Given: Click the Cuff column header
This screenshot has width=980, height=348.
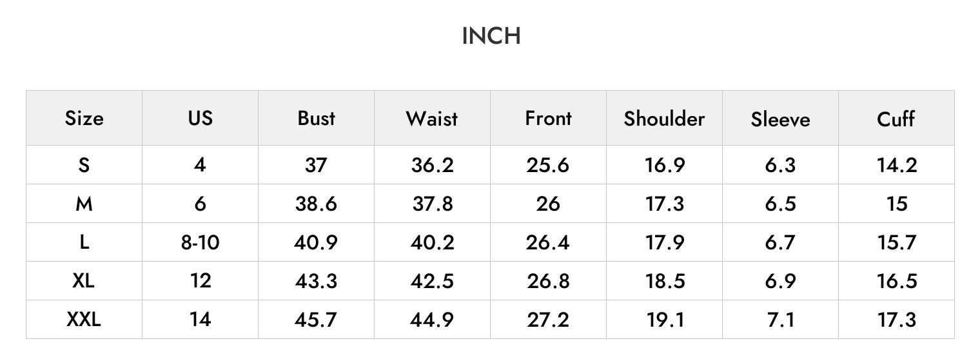Looking at the screenshot, I should (896, 119).
